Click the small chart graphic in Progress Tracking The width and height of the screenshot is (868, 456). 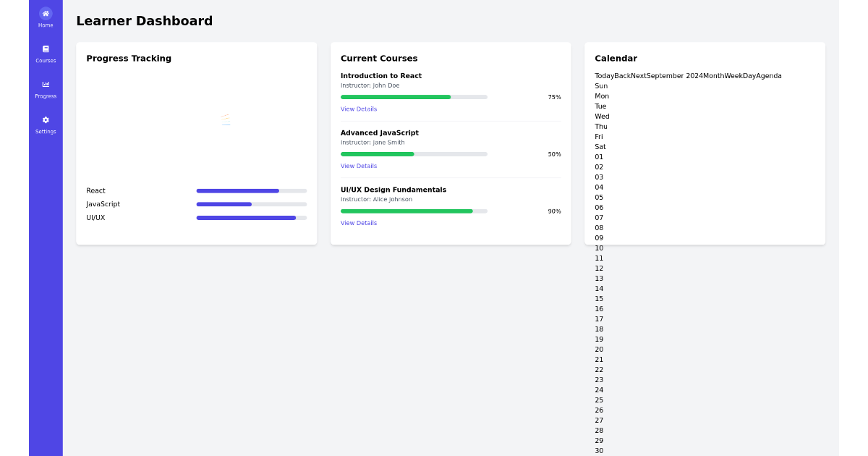click(226, 119)
